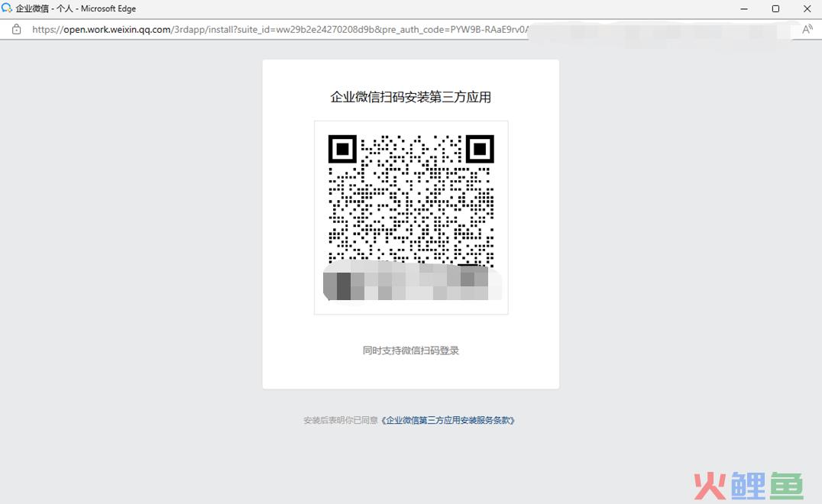Click the WeCom favicon in title bar
The width and height of the screenshot is (822, 504).
(6, 8)
